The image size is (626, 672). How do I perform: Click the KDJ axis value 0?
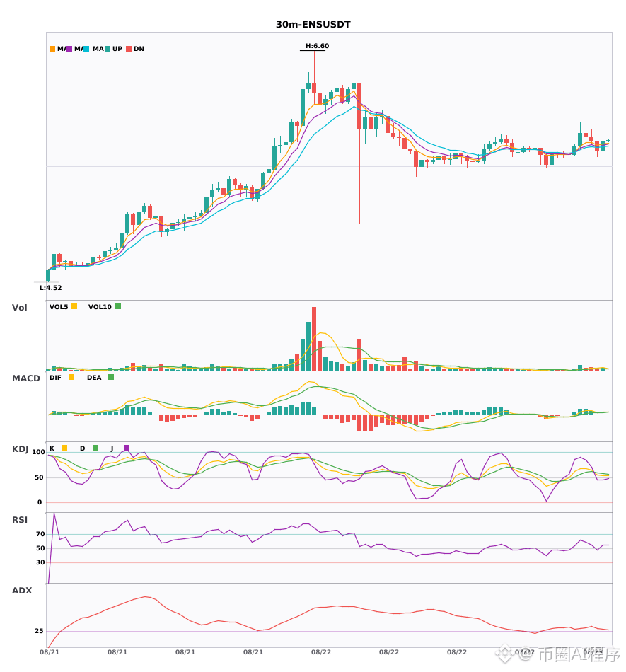[40, 502]
